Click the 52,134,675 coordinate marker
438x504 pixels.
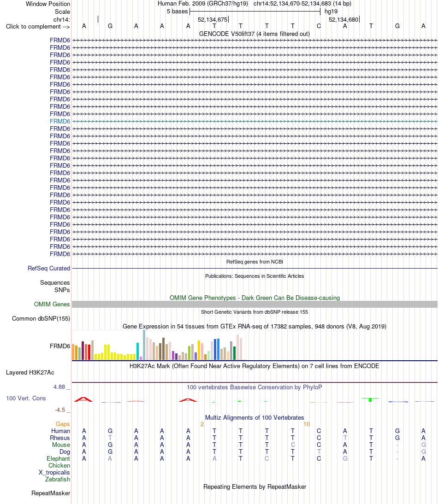(x=213, y=20)
